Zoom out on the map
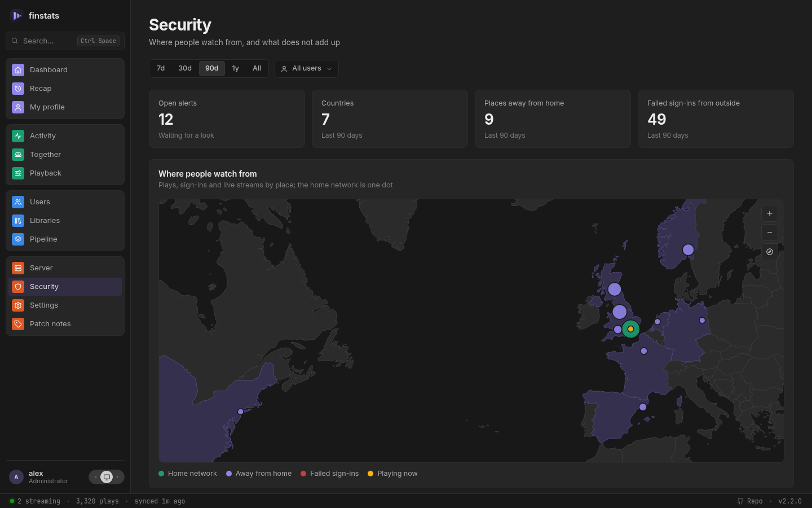The image size is (812, 508). tap(770, 233)
